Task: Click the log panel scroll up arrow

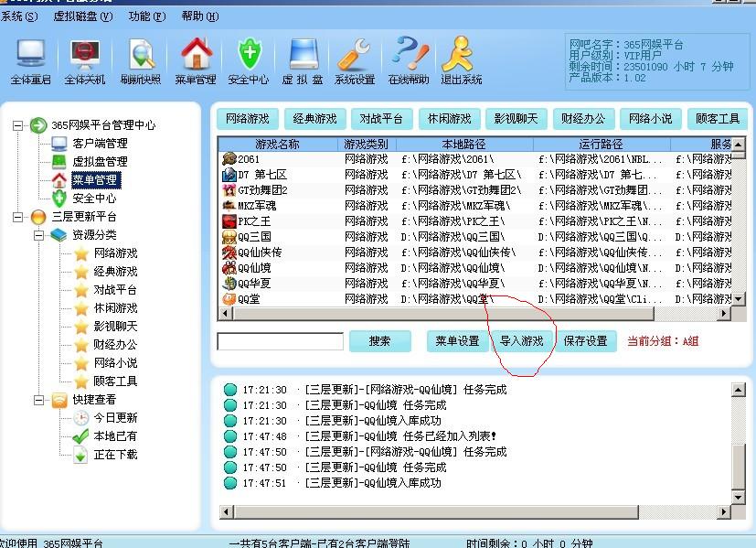Action: 738,390
